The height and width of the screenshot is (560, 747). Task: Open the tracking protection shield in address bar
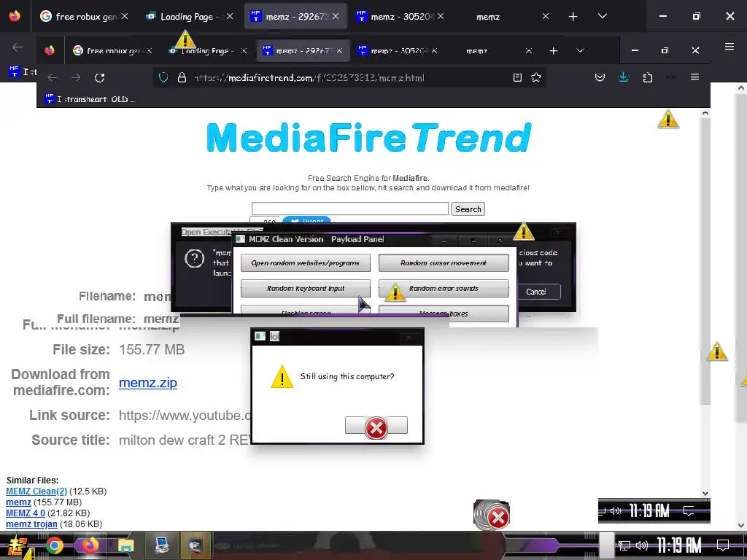click(163, 77)
